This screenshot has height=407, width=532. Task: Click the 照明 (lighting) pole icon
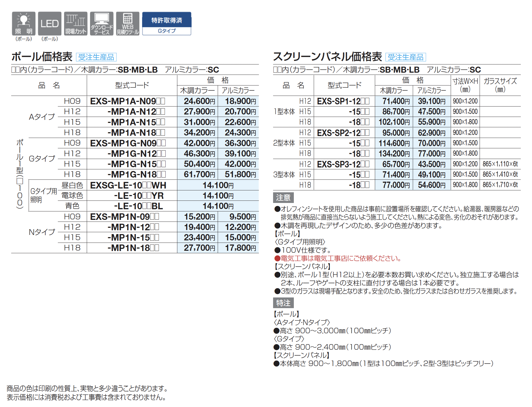[24, 23]
